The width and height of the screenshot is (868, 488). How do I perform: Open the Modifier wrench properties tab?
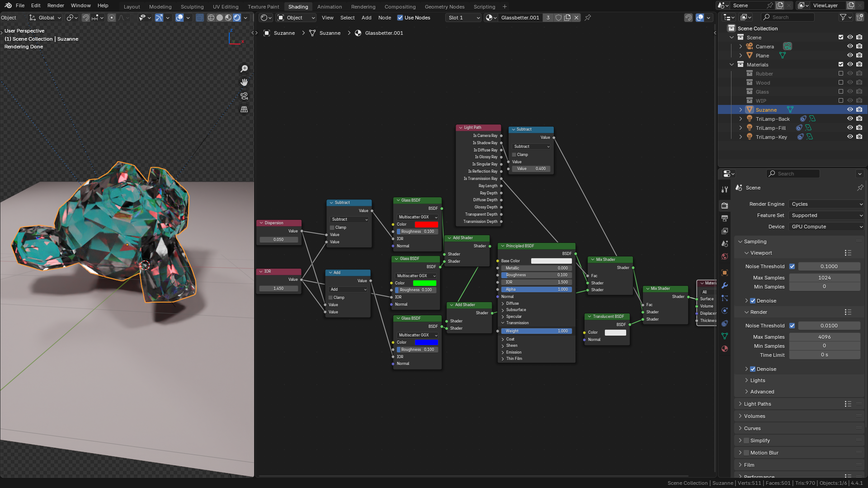click(725, 285)
